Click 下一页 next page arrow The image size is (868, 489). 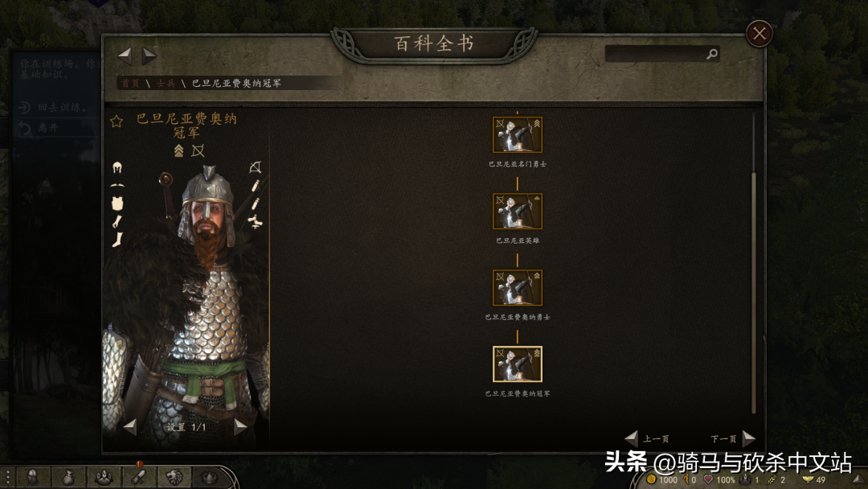click(748, 438)
